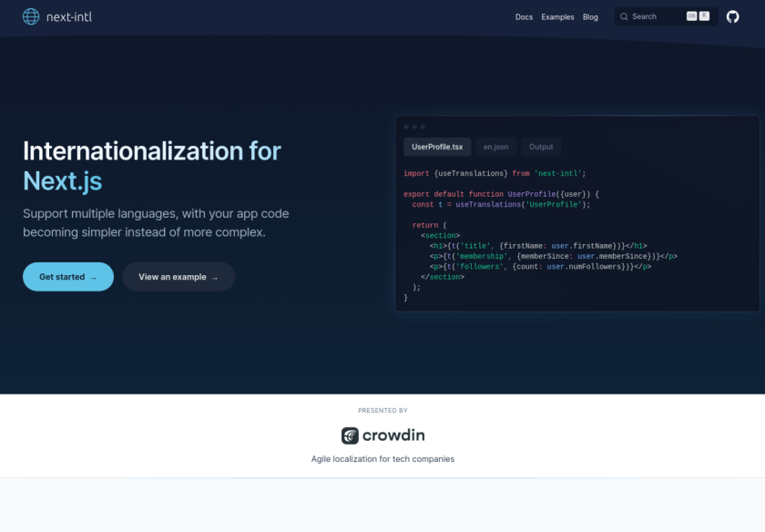
Task: Click the K keyboard shortcut badge
Action: click(704, 16)
